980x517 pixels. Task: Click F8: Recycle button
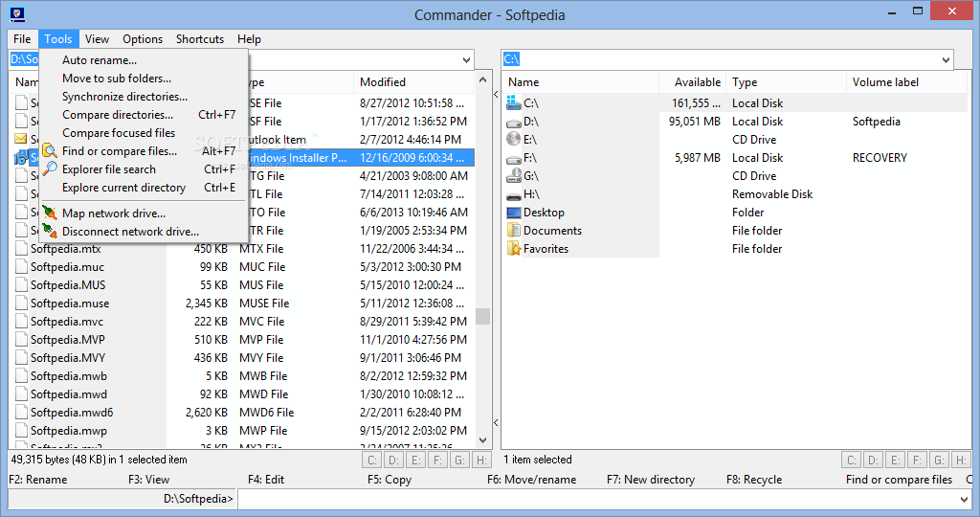754,480
